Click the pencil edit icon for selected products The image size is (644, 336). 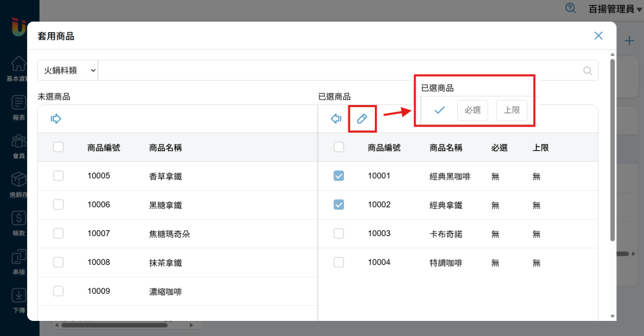(x=362, y=119)
